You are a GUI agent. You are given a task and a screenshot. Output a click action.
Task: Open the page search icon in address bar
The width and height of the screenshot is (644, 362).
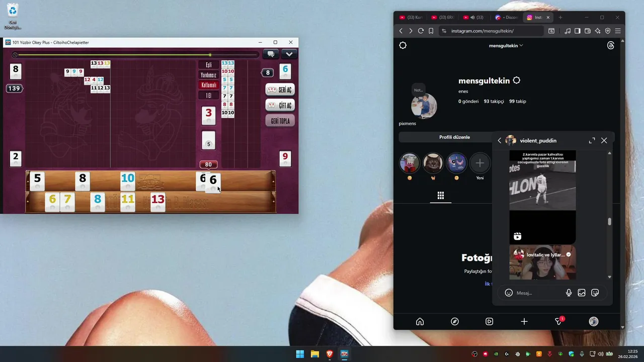551,31
